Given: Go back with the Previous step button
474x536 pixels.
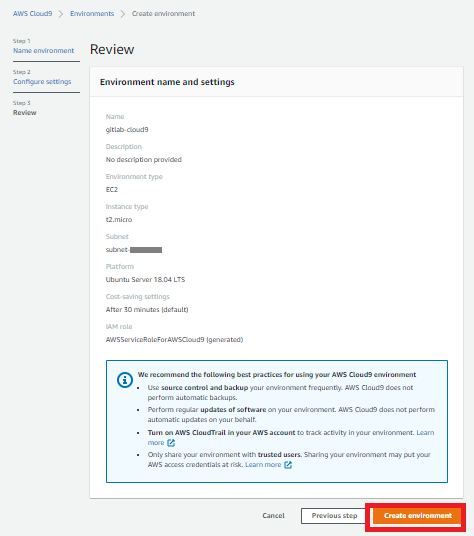Looking at the screenshot, I should pos(334,515).
